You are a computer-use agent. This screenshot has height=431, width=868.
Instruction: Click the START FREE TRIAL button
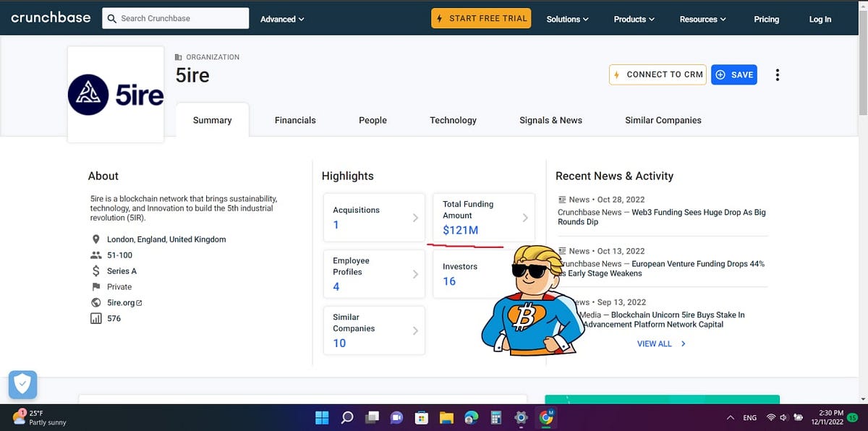click(481, 19)
